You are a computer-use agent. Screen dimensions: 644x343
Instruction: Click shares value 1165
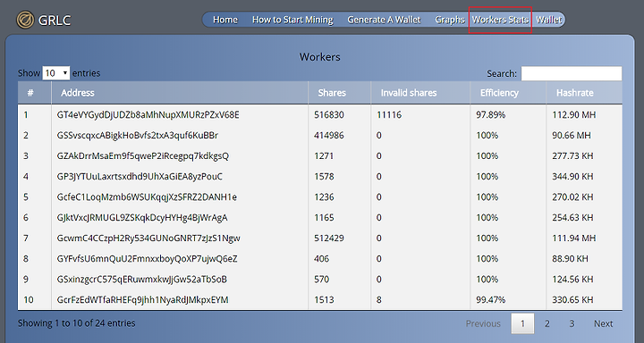pyautogui.click(x=324, y=217)
